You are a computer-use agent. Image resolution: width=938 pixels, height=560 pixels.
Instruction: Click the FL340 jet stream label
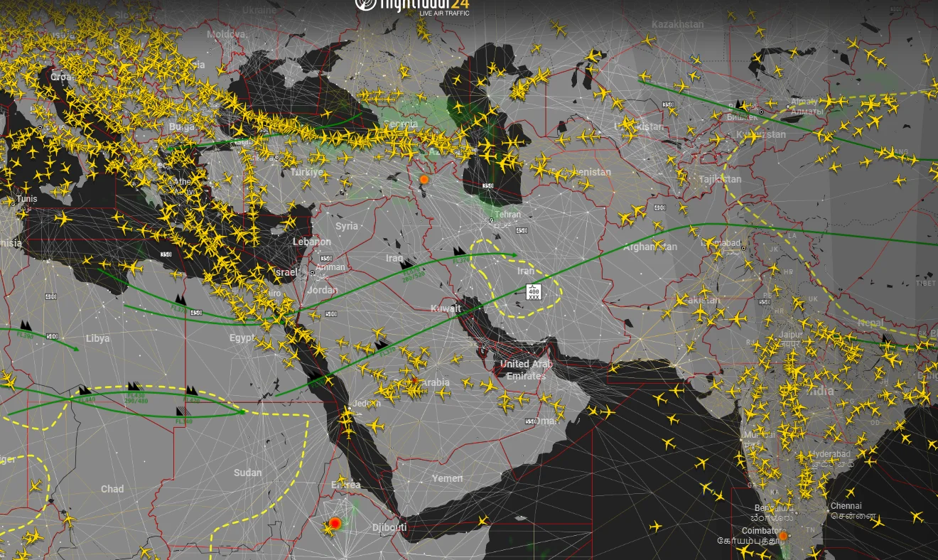point(183,421)
